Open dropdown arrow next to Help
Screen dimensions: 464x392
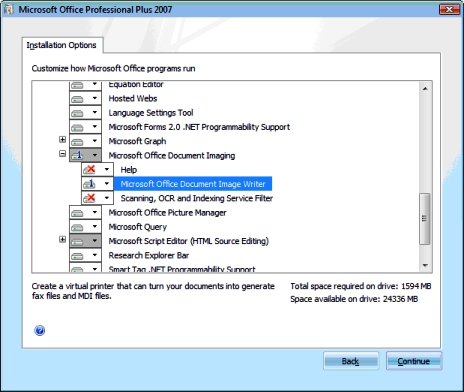107,170
